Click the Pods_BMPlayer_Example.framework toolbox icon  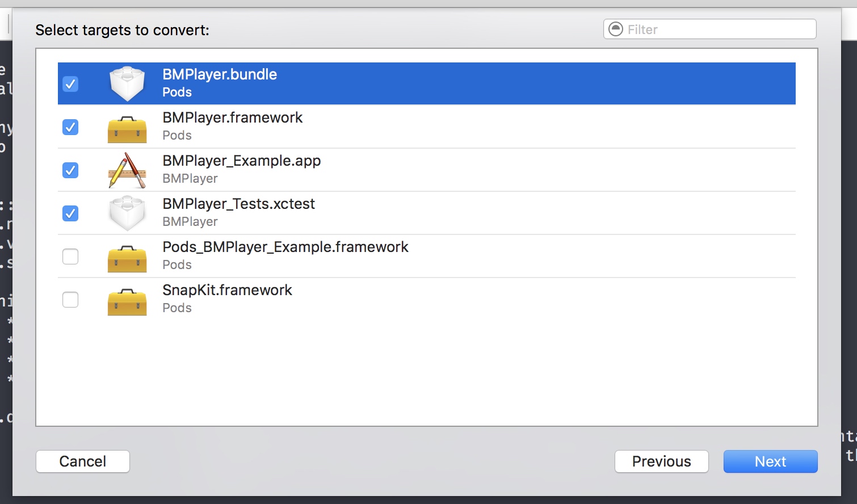pos(127,258)
